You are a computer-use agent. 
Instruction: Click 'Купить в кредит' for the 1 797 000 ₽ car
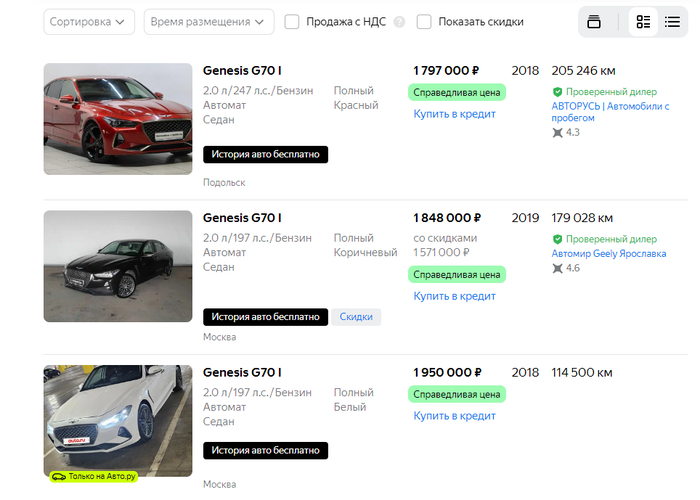click(x=455, y=114)
